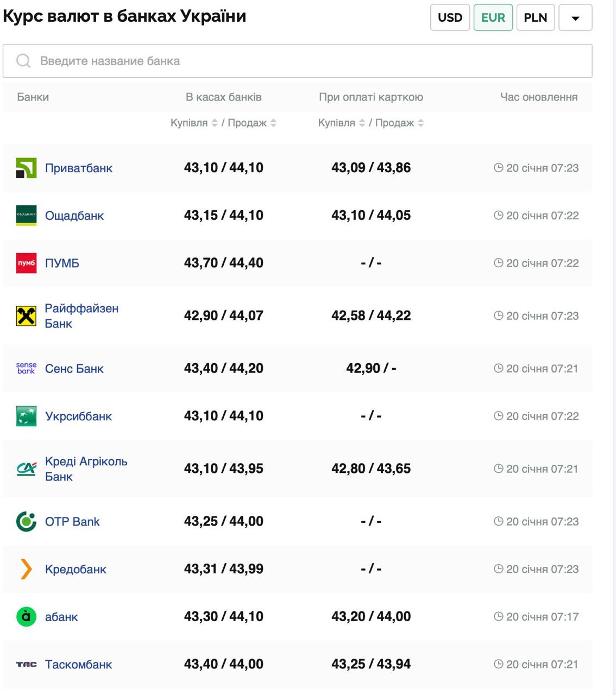The image size is (616, 695).
Task: Sort by cash desk Купівля rate
Action: point(215,123)
